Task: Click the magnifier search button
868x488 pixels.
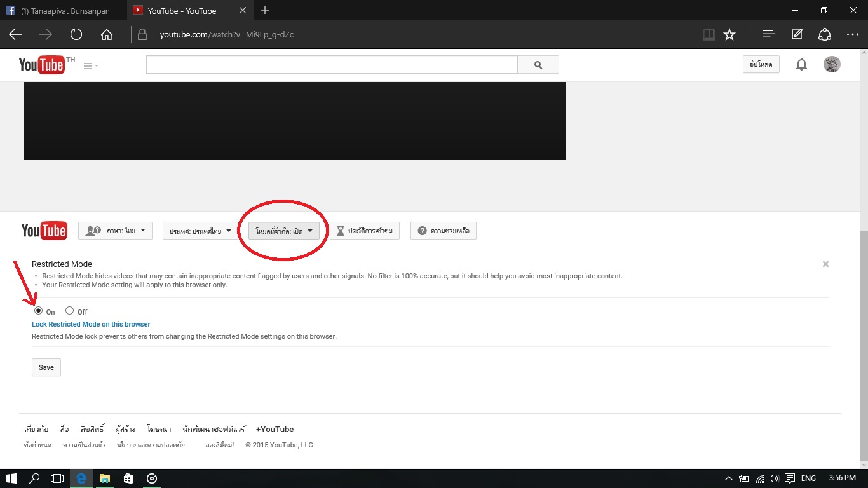Action: [538, 65]
